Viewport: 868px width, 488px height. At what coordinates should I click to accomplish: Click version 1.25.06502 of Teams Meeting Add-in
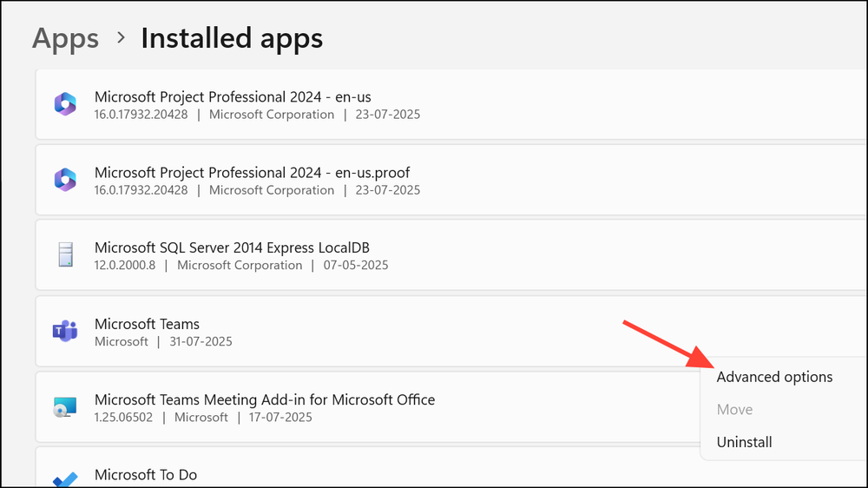[x=123, y=417]
